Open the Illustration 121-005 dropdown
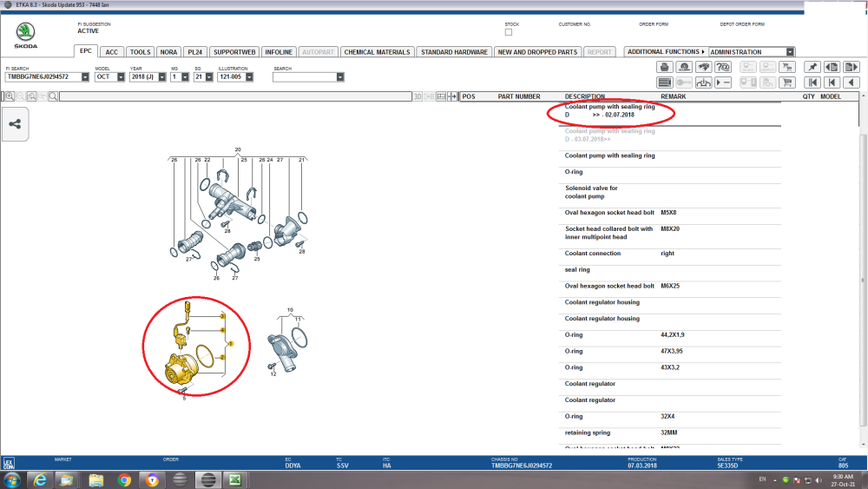868x489 pixels. (x=250, y=77)
